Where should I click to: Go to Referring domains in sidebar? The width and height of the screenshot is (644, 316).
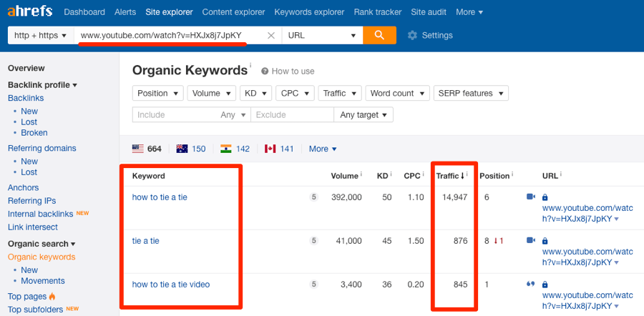point(42,149)
